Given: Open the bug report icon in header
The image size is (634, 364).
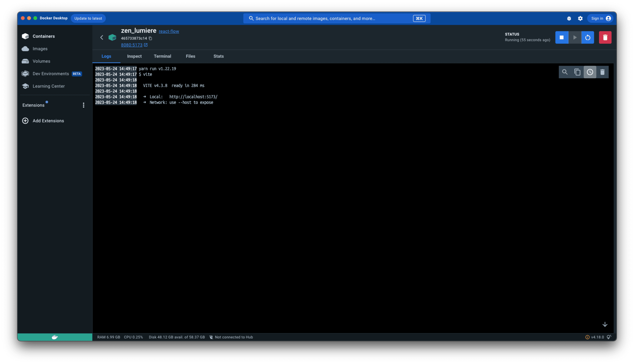Looking at the screenshot, I should 569,18.
